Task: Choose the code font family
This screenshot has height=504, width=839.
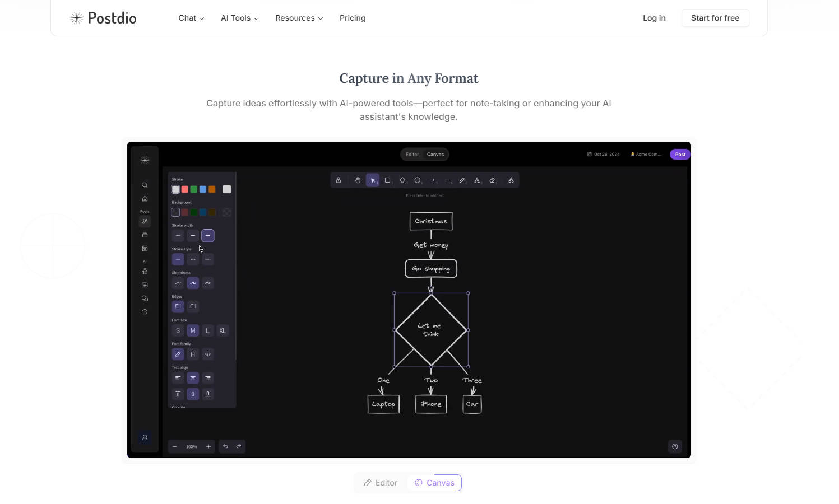Action: 208,354
